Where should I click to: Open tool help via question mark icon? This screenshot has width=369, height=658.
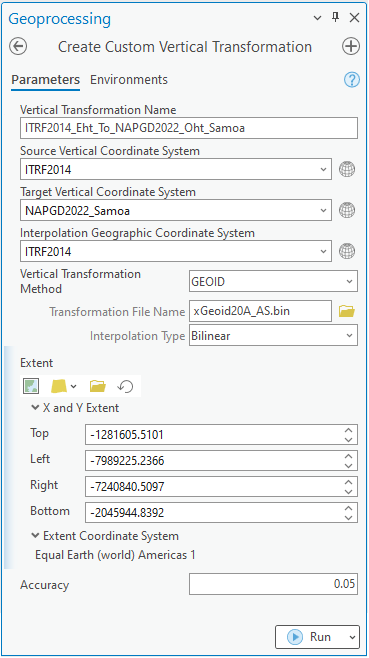click(352, 79)
